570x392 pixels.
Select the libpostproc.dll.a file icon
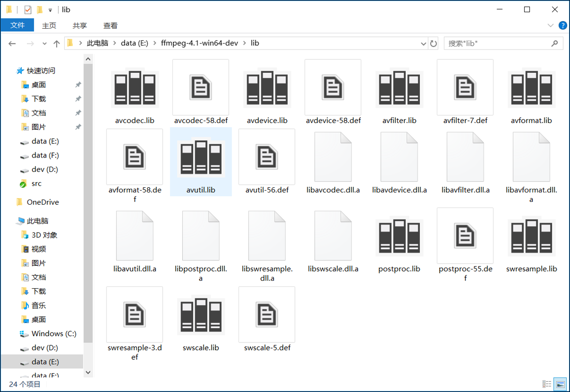(201, 235)
